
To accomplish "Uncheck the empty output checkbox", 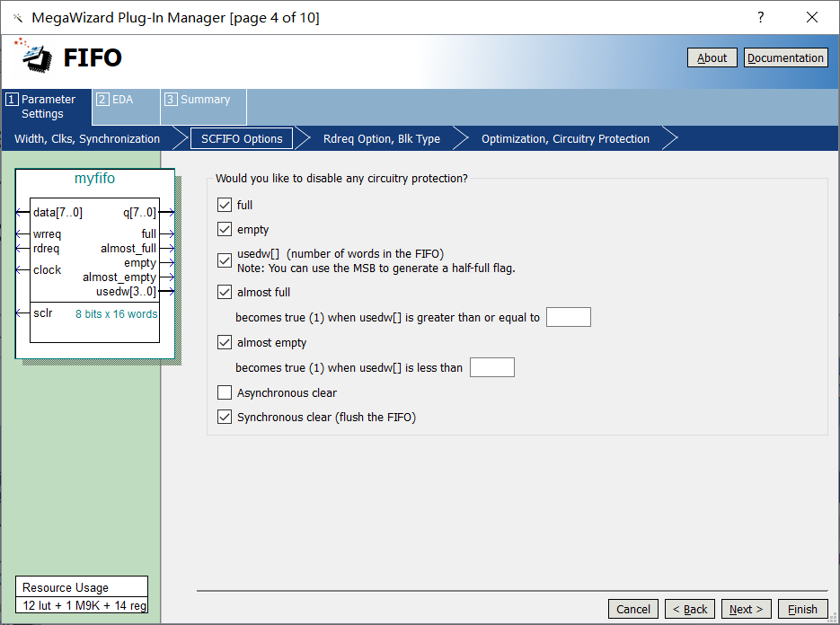I will pos(224,229).
